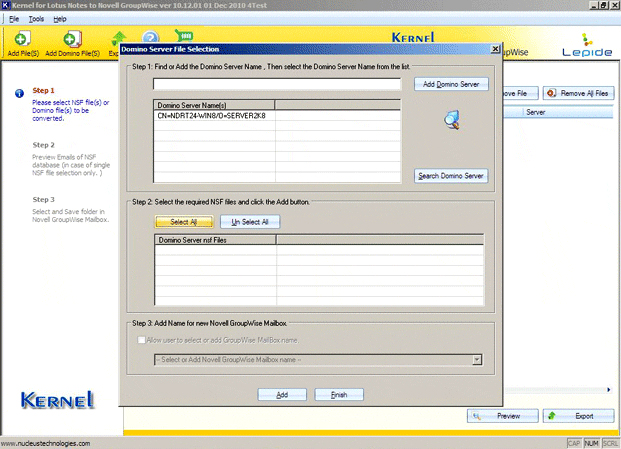Click the Add Domino File(S) toolbar icon
Image resolution: width=621 pixels, height=449 pixels.
pyautogui.click(x=72, y=40)
